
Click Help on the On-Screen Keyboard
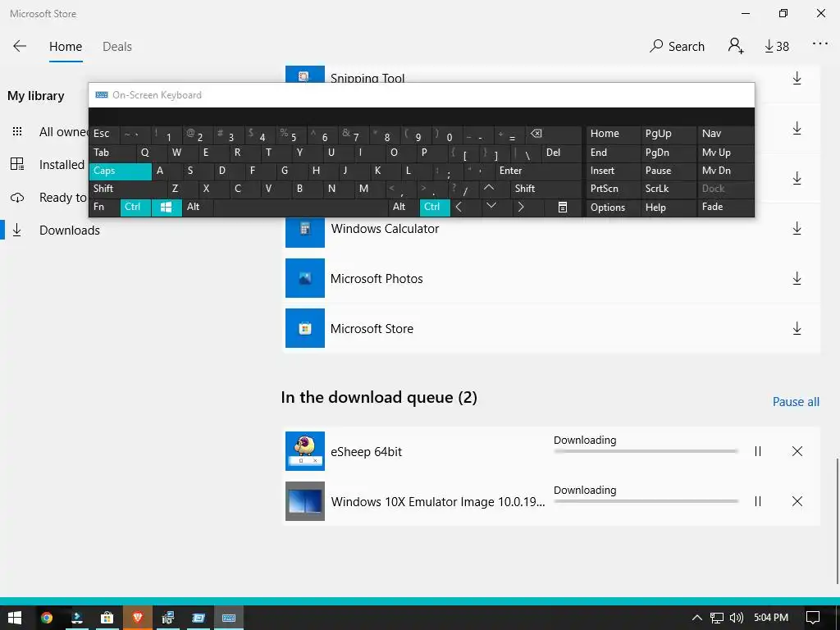[x=668, y=208]
